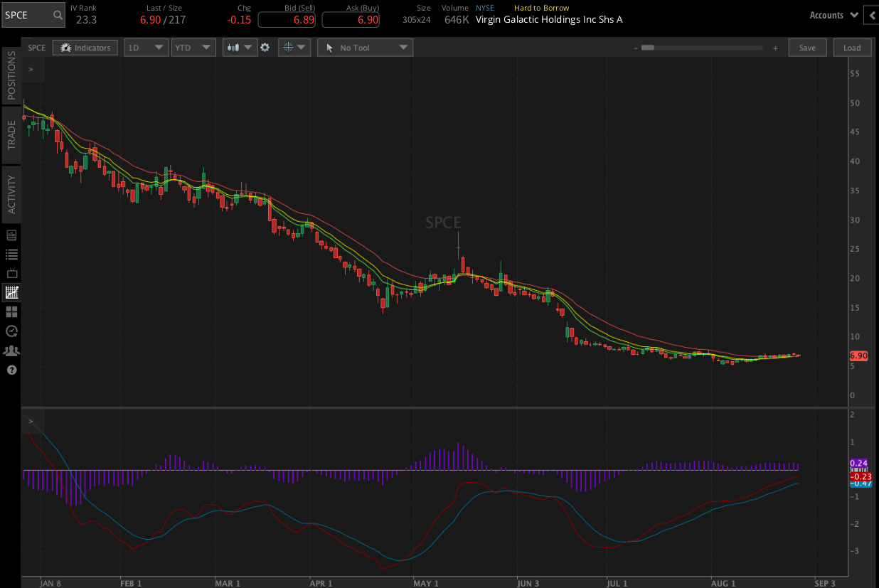Select the charts grid icon in sidebar
This screenshot has width=879, height=588.
click(11, 292)
